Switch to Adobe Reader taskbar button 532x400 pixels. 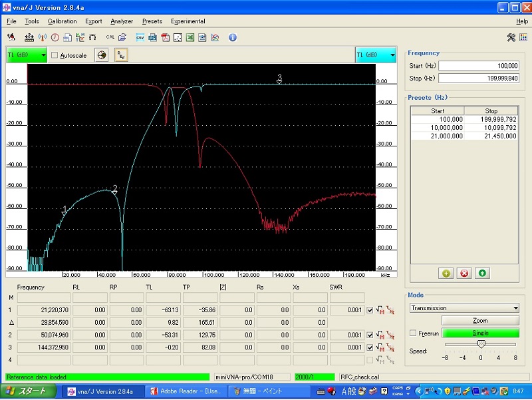coord(186,391)
